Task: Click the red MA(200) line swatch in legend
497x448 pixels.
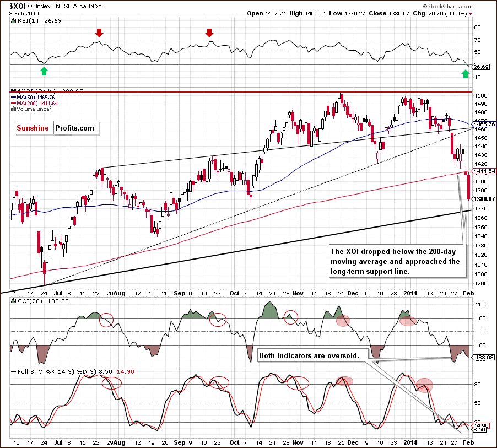Action: [x=13, y=104]
